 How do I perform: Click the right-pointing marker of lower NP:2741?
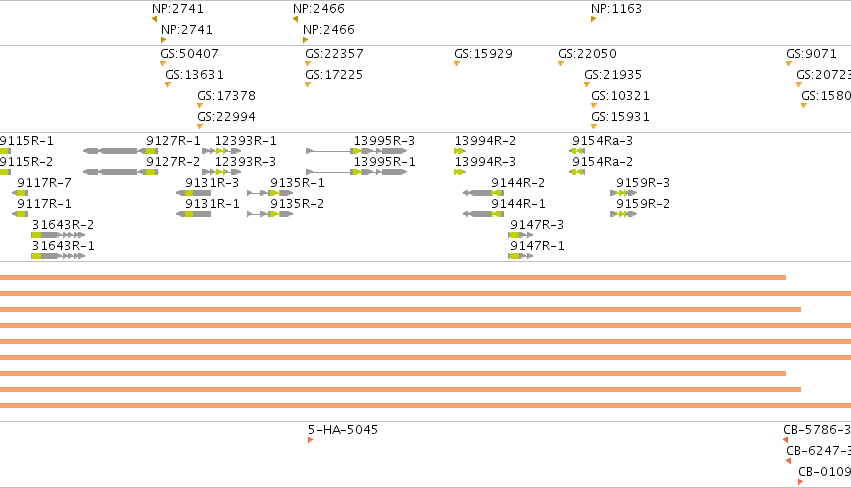(163, 40)
